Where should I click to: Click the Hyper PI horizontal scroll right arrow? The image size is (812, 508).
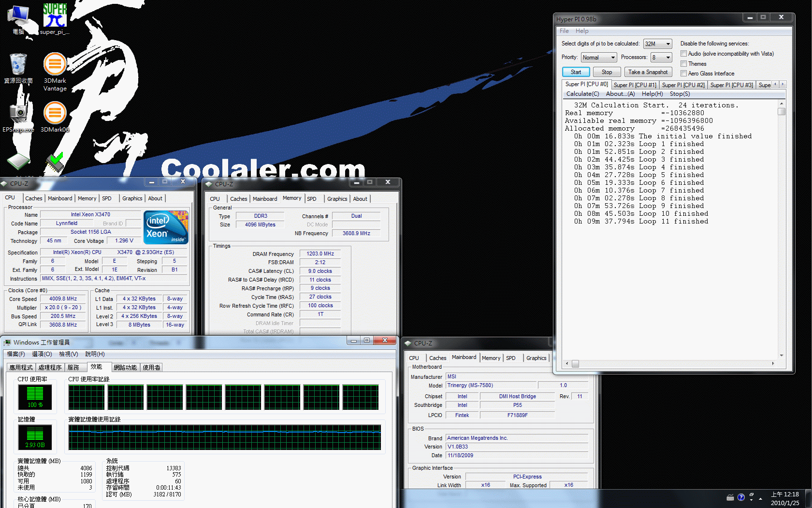773,363
